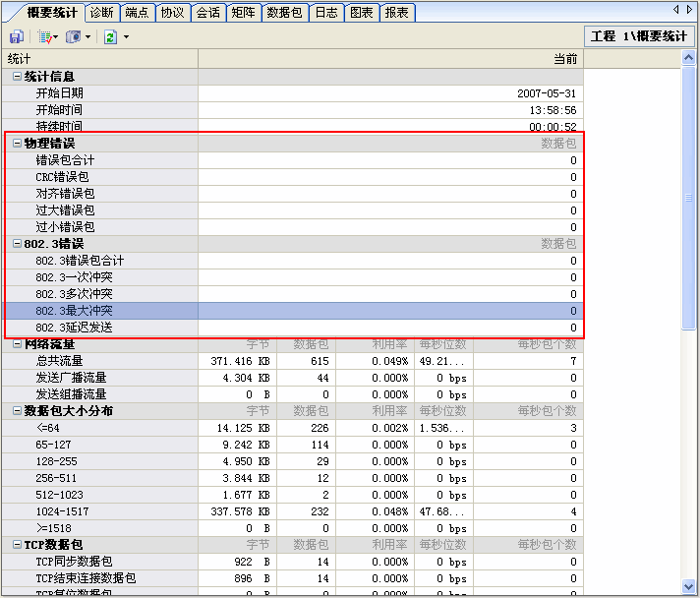Collapse the 物理错误 group

click(x=17, y=144)
